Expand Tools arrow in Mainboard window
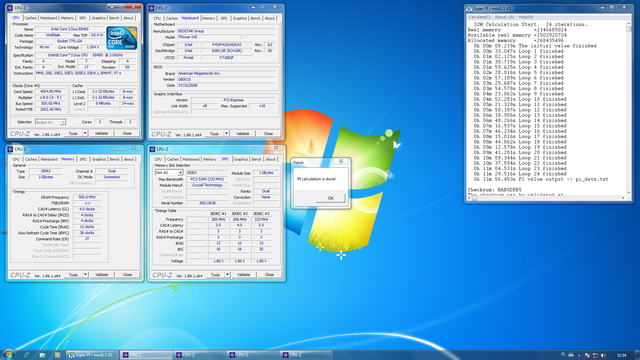640x360 pixels. pyautogui.click(x=227, y=133)
